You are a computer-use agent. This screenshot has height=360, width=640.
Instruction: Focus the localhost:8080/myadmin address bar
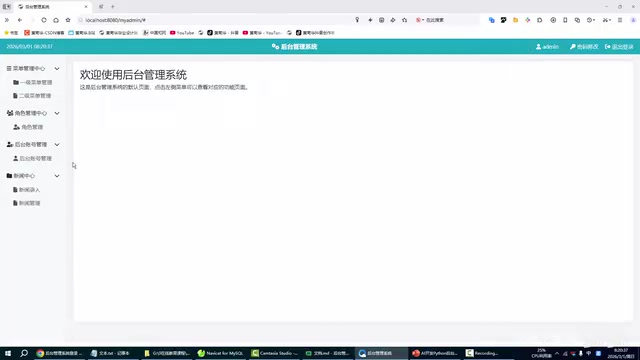tap(214, 20)
